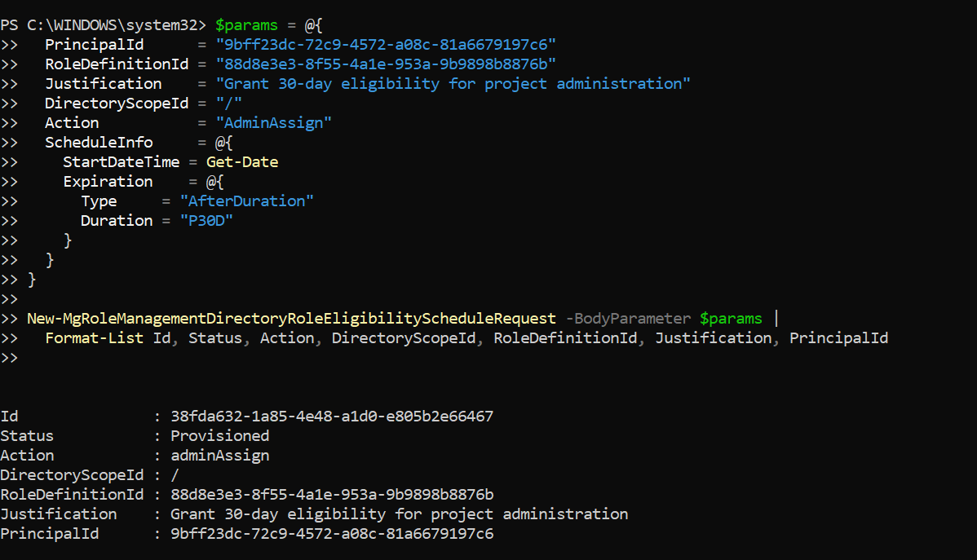Click the Provisioned status value
Image resolution: width=977 pixels, height=560 pixels.
[219, 435]
